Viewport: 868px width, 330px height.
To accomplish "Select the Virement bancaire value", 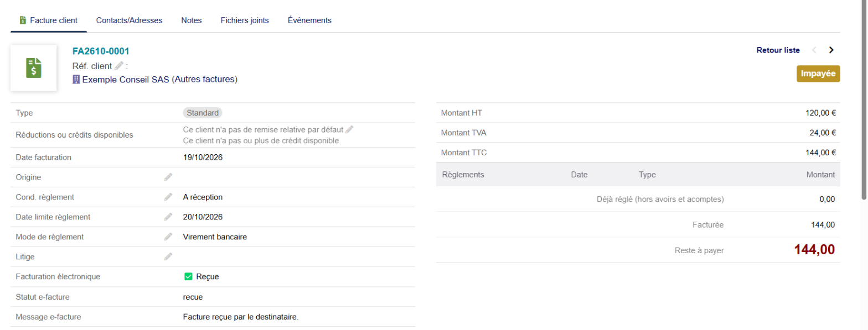I will click(215, 237).
